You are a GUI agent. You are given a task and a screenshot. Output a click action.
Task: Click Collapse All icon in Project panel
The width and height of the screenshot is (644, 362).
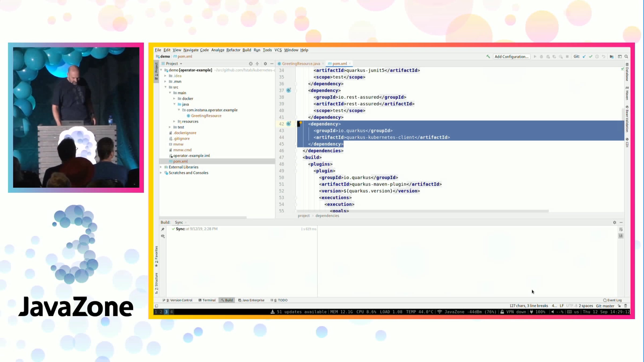point(257,64)
